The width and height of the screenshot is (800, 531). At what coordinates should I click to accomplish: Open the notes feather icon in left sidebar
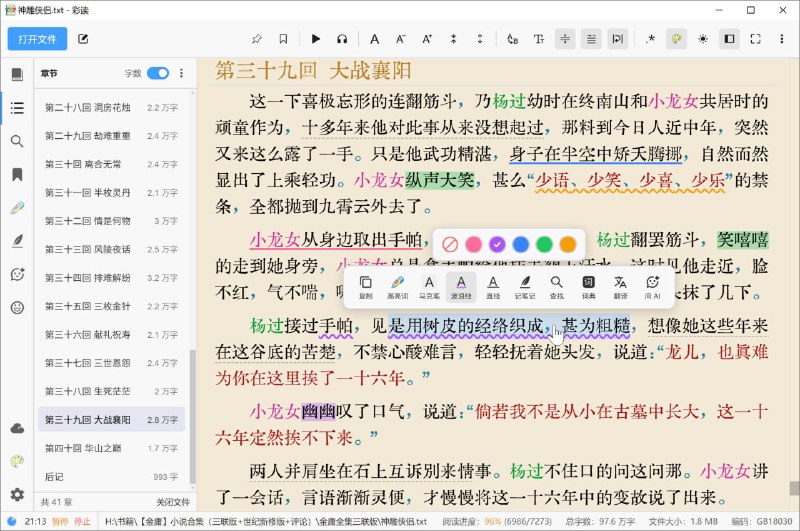click(x=17, y=241)
